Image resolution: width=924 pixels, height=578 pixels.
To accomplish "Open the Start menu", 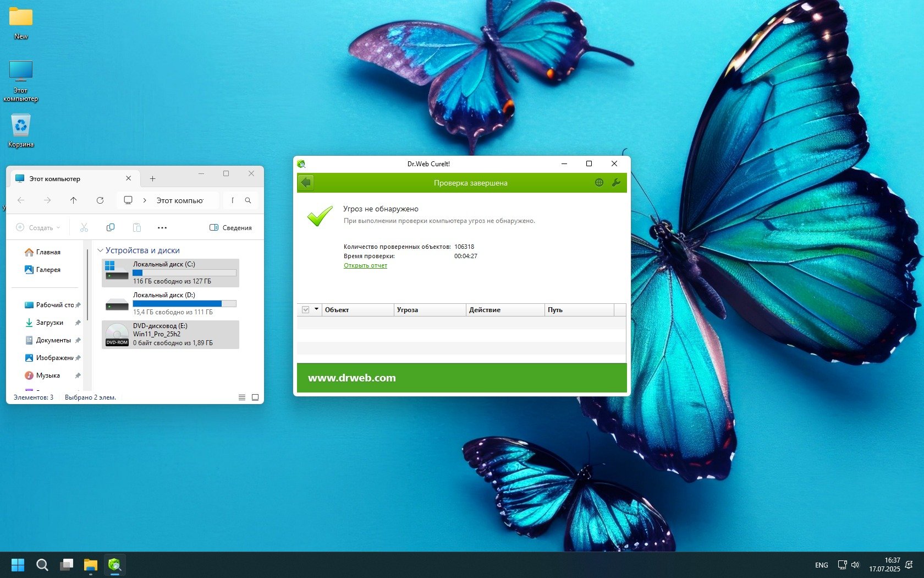I will tap(18, 565).
